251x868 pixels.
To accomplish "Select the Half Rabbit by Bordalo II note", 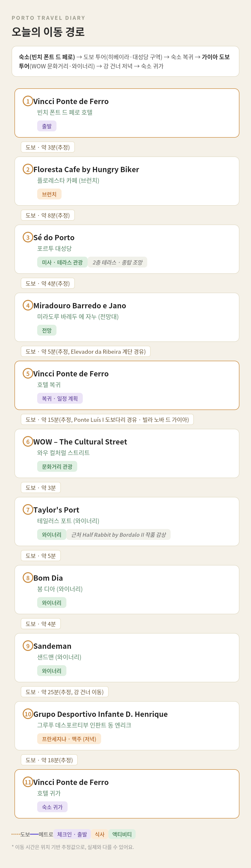I will tap(119, 534).
